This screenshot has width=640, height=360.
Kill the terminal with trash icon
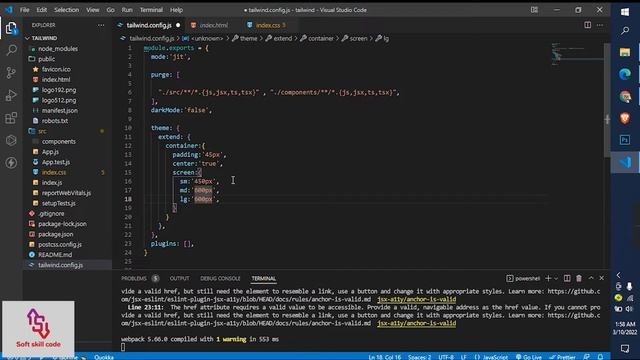(579, 278)
